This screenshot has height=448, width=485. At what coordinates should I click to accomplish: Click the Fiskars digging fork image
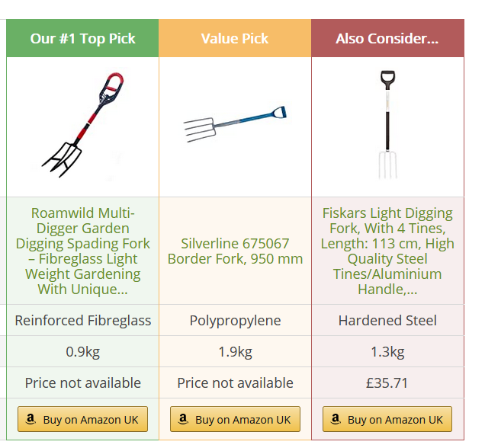point(387,126)
